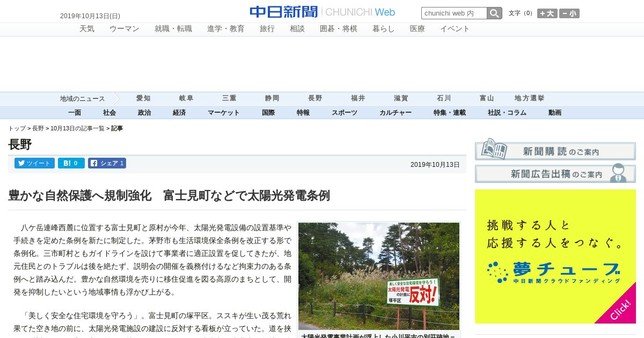
Task: Open 地方選挙 page
Action: pos(530,98)
